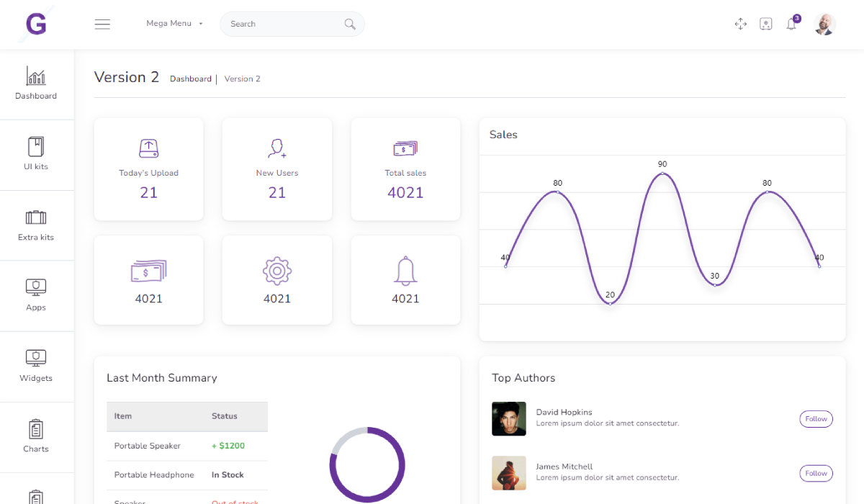This screenshot has width=864, height=504.
Task: Toggle the hamburger sidebar menu
Action: (x=102, y=24)
